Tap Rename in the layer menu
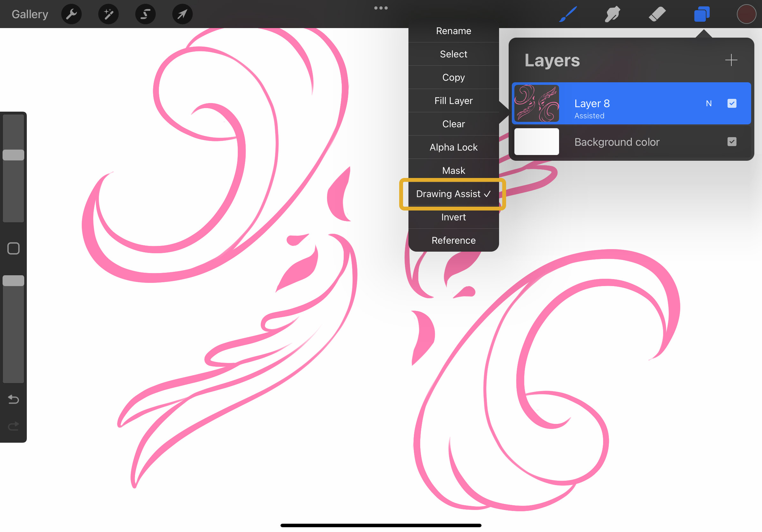This screenshot has height=532, width=762. pos(453,31)
